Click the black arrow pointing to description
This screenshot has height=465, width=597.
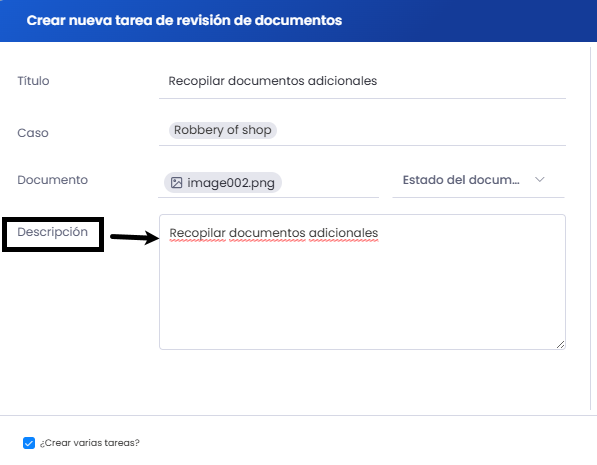(x=134, y=237)
